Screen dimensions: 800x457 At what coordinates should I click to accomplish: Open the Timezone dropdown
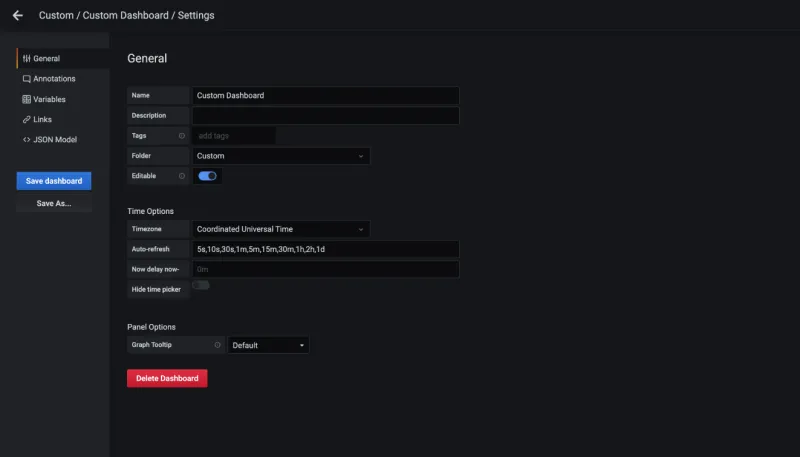[281, 229]
